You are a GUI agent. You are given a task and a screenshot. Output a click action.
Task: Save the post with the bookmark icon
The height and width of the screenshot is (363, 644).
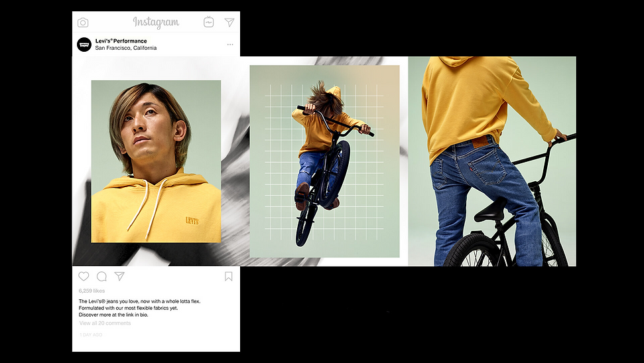tap(229, 276)
